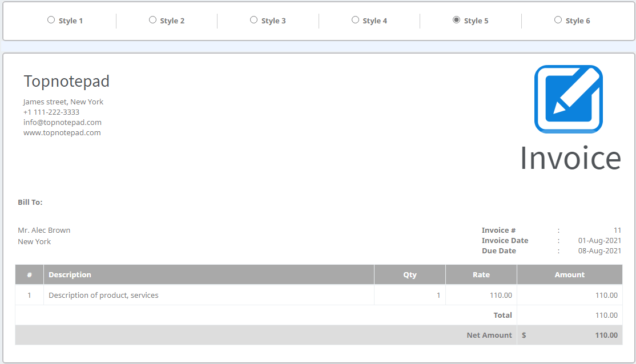Image resolution: width=636 pixels, height=364 pixels.
Task: Click the Topnotepad pencil logo icon
Action: 568,99
